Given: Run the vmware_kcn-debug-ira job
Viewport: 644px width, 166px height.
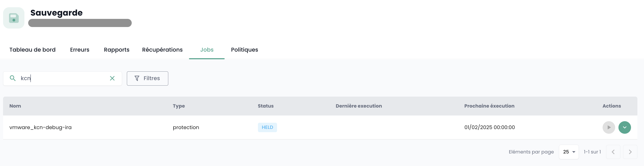Looking at the screenshot, I should [609, 127].
